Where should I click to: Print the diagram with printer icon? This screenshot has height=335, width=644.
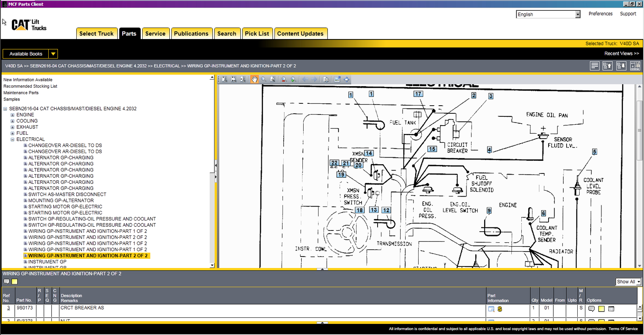326,80
